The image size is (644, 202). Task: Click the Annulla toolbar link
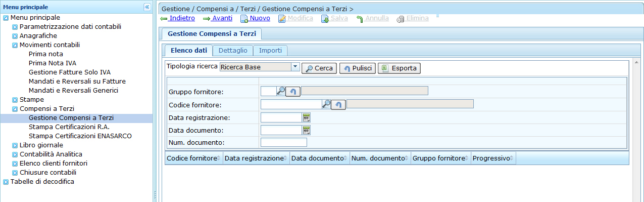point(372,18)
